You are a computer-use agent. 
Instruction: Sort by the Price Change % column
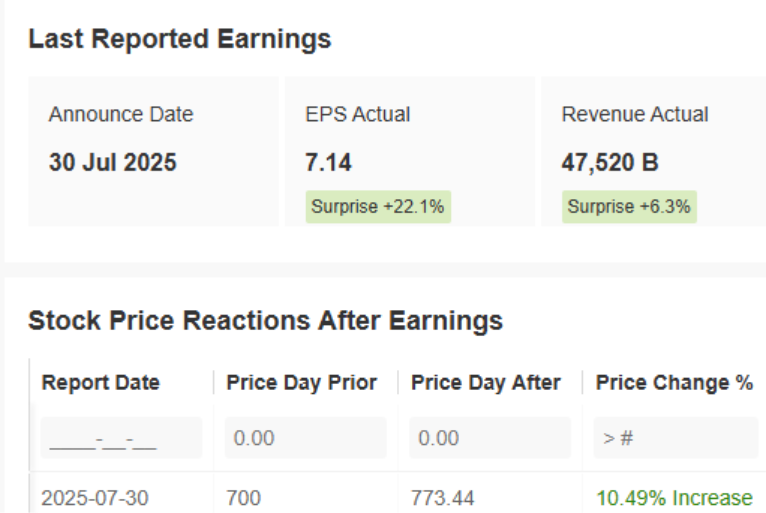(x=674, y=383)
